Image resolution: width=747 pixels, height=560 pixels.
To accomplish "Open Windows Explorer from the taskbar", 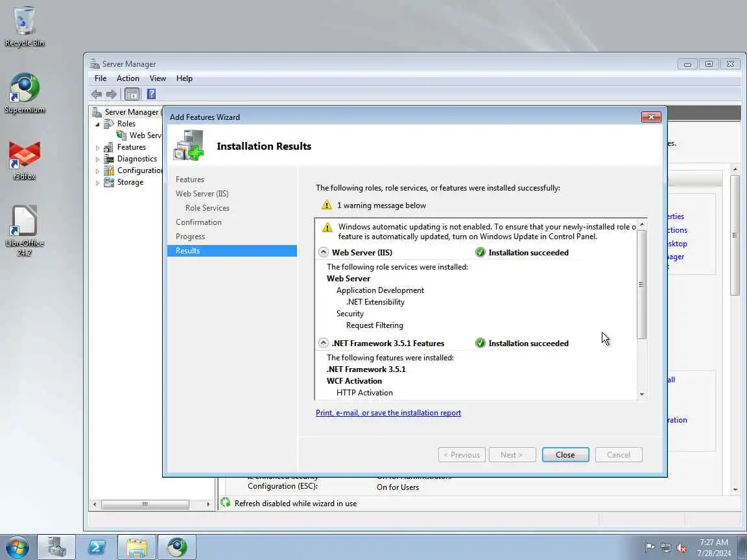I will pos(137,547).
